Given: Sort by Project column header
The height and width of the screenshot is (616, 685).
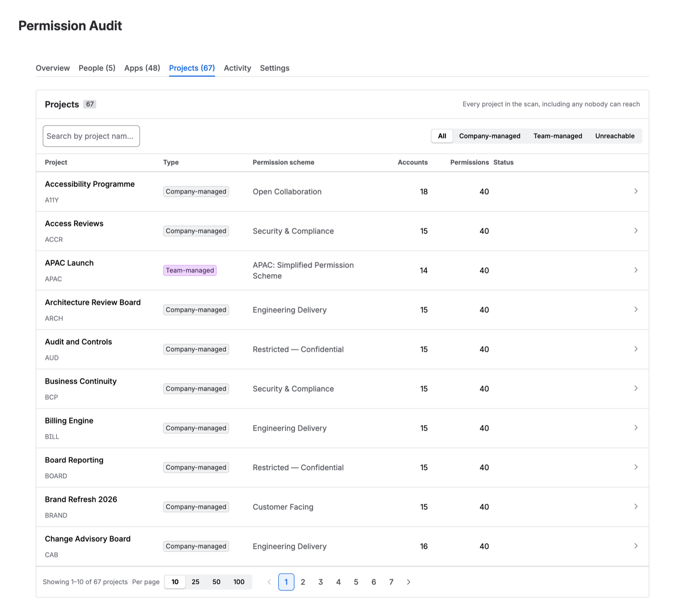Looking at the screenshot, I should [56, 162].
